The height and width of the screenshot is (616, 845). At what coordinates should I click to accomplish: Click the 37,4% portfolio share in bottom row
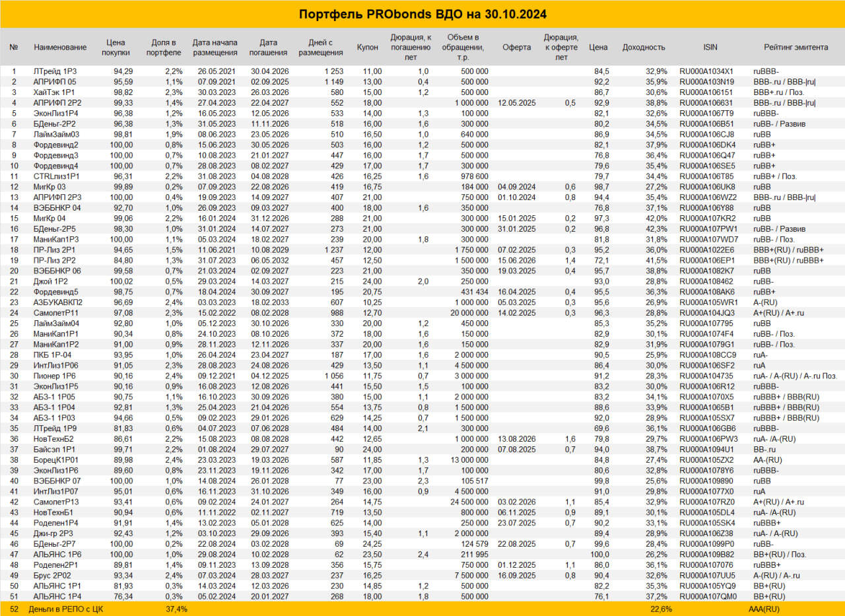click(x=176, y=609)
